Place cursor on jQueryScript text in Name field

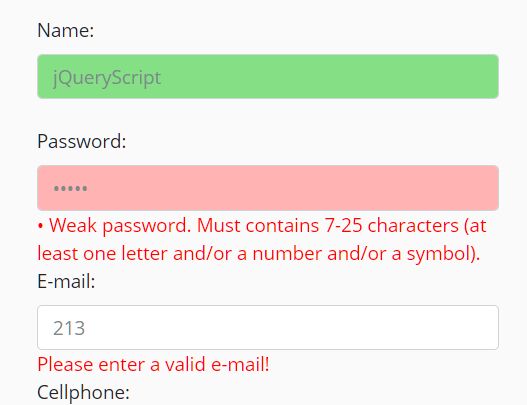[107, 78]
